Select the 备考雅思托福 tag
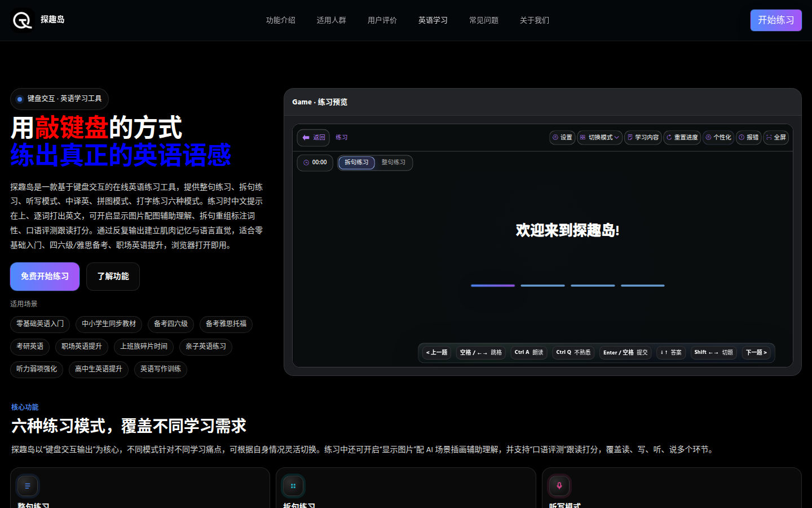Viewport: 812px width, 508px height. point(226,324)
